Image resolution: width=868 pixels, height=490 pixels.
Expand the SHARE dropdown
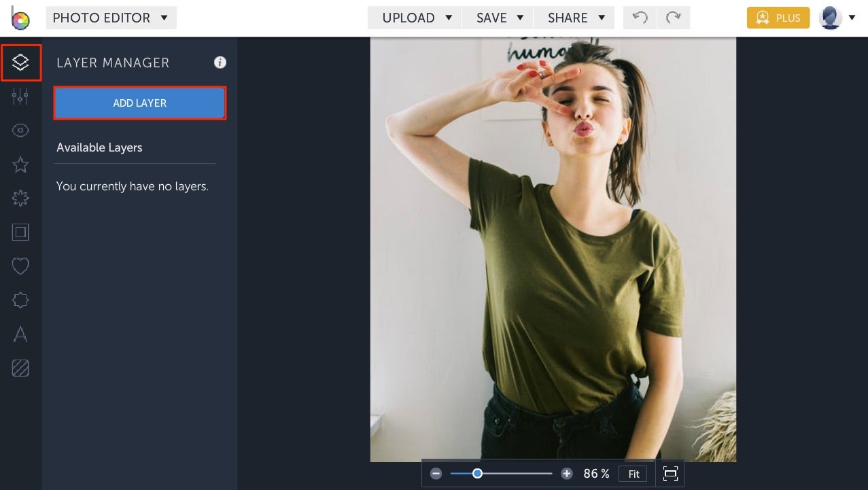click(x=574, y=18)
